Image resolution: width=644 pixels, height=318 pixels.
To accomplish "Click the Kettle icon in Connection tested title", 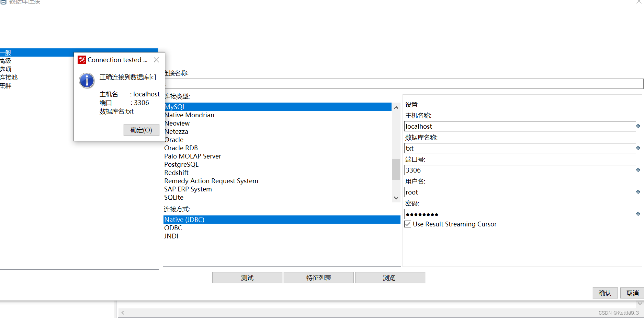I will (82, 60).
